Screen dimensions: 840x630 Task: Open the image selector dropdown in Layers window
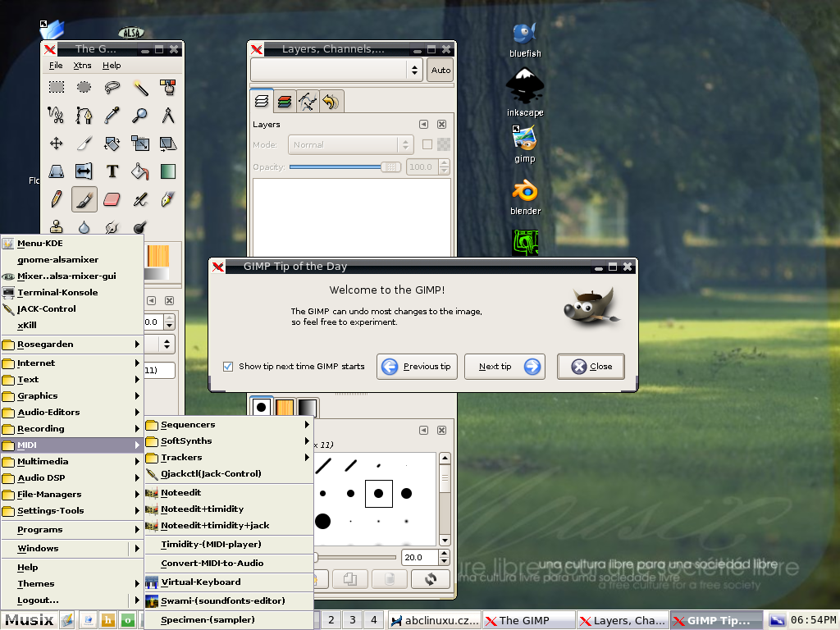336,71
